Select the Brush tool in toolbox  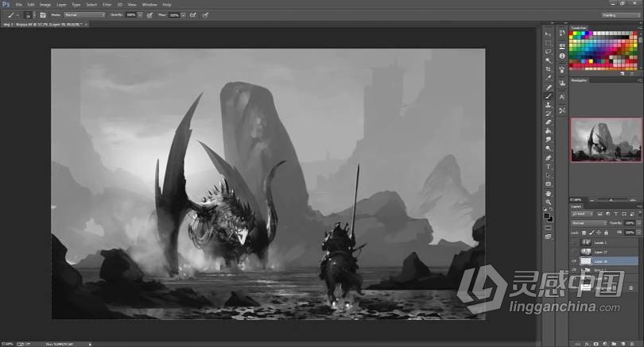pos(548,96)
